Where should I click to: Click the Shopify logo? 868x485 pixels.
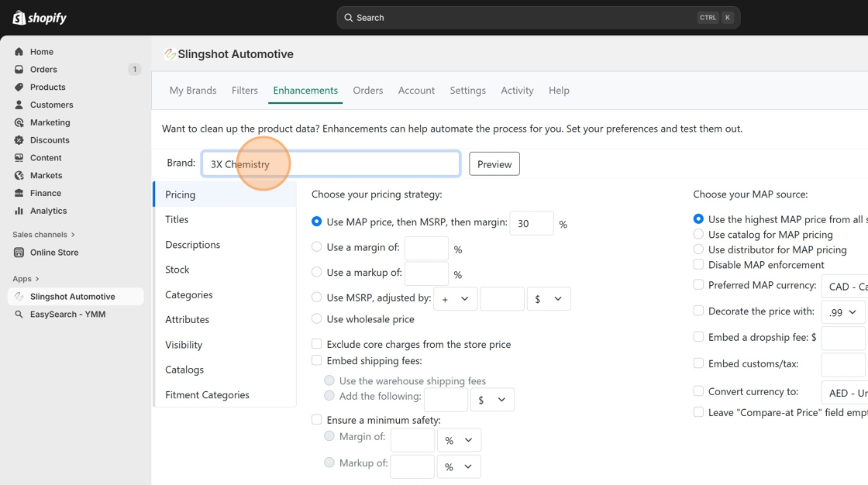[x=40, y=18]
